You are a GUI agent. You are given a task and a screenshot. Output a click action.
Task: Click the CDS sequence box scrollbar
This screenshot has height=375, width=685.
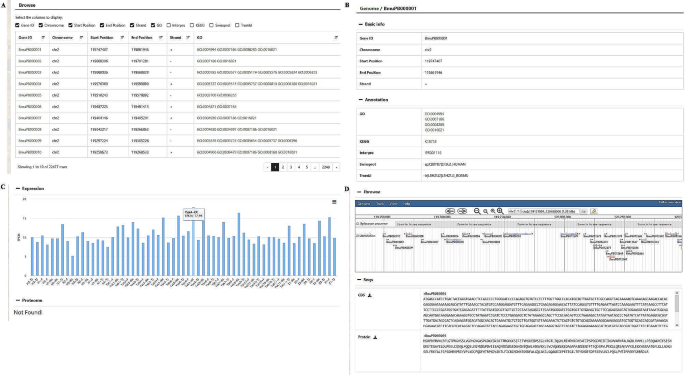coord(677,309)
